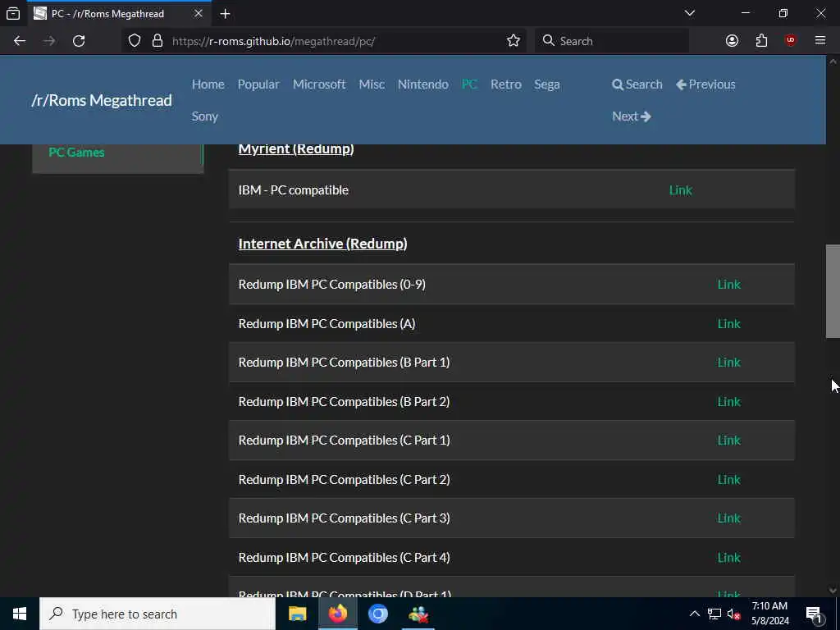Open the taskbar clock and date

pos(769,614)
